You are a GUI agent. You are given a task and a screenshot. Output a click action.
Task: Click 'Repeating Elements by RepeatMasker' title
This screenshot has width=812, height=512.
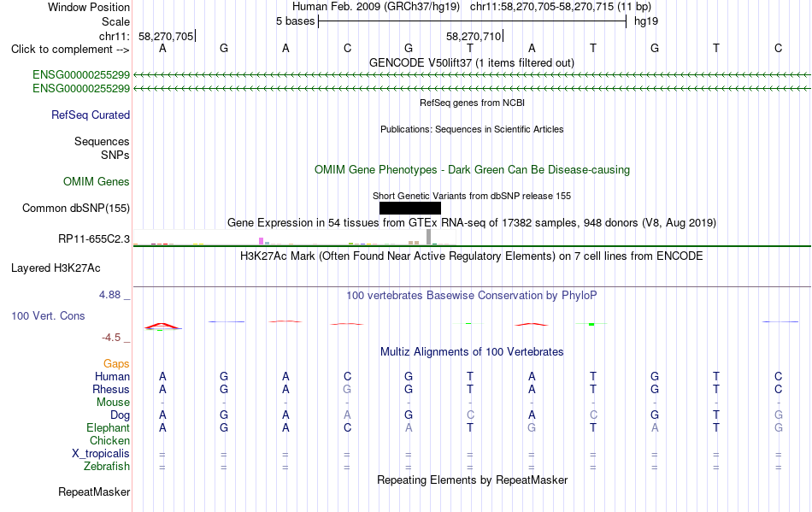[473, 480]
